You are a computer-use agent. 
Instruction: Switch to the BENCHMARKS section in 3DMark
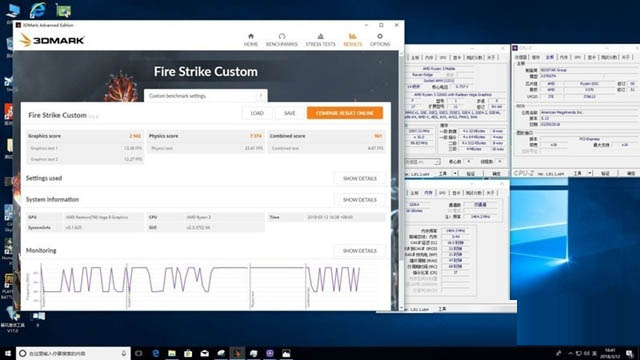(x=282, y=40)
